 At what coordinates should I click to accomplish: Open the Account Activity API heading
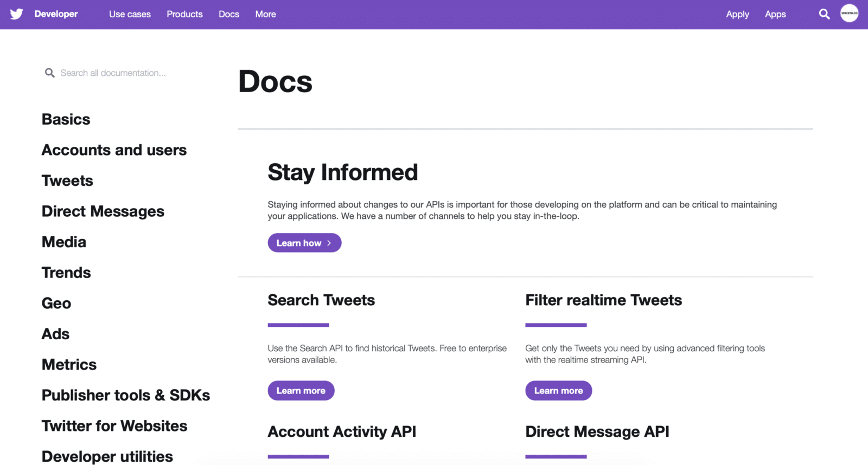[x=342, y=431]
